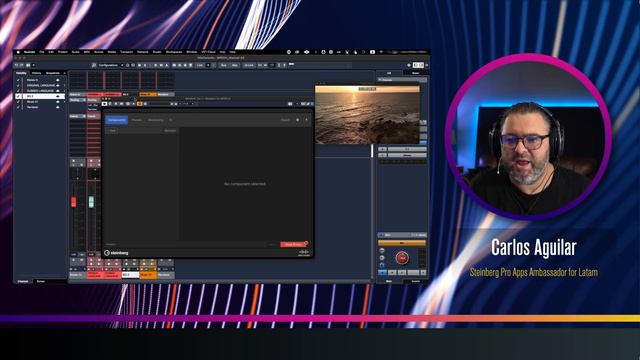
Task: Click the blue button in control room bottom row
Action: [382, 272]
